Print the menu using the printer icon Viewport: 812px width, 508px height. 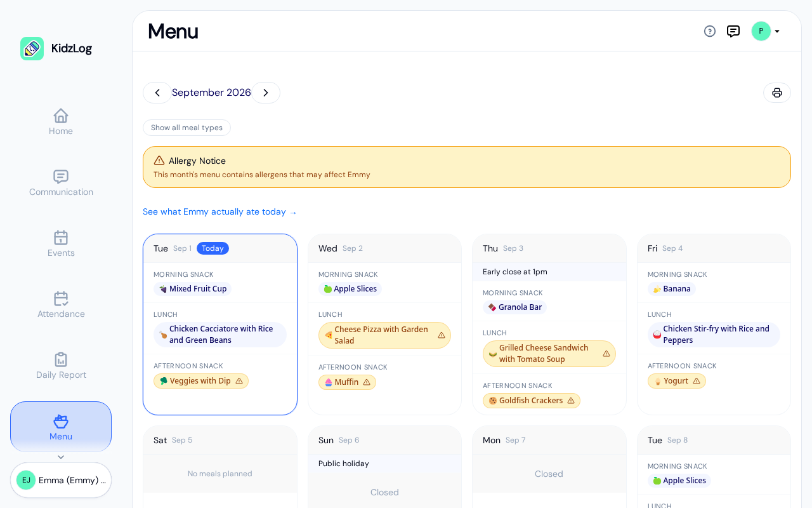777,93
